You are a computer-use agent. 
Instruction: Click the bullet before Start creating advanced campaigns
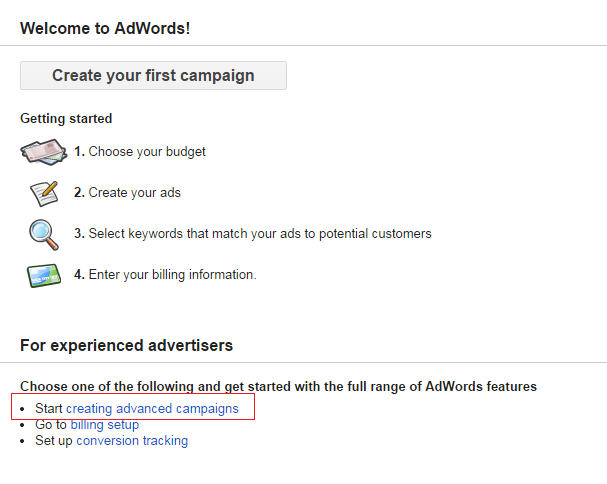pyautogui.click(x=22, y=409)
